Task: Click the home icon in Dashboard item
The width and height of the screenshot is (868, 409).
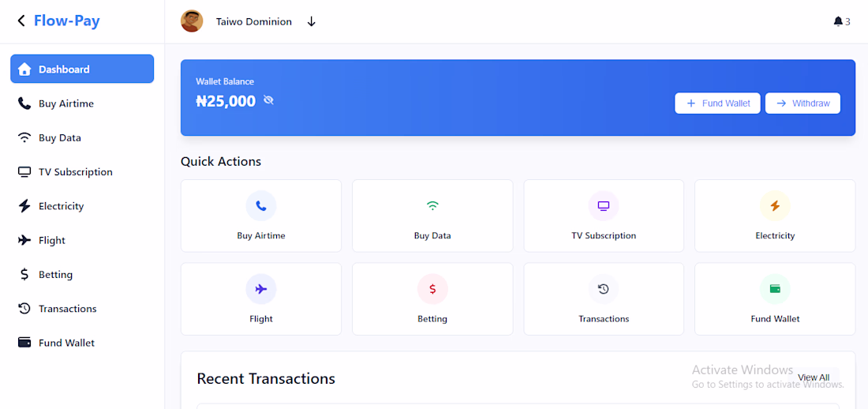Action: point(24,69)
